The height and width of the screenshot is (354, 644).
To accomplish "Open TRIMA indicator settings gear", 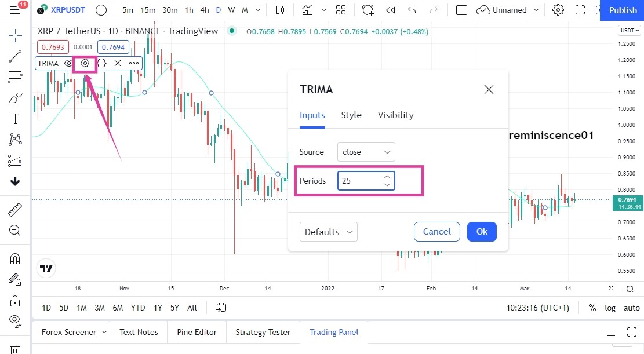I will coord(85,63).
